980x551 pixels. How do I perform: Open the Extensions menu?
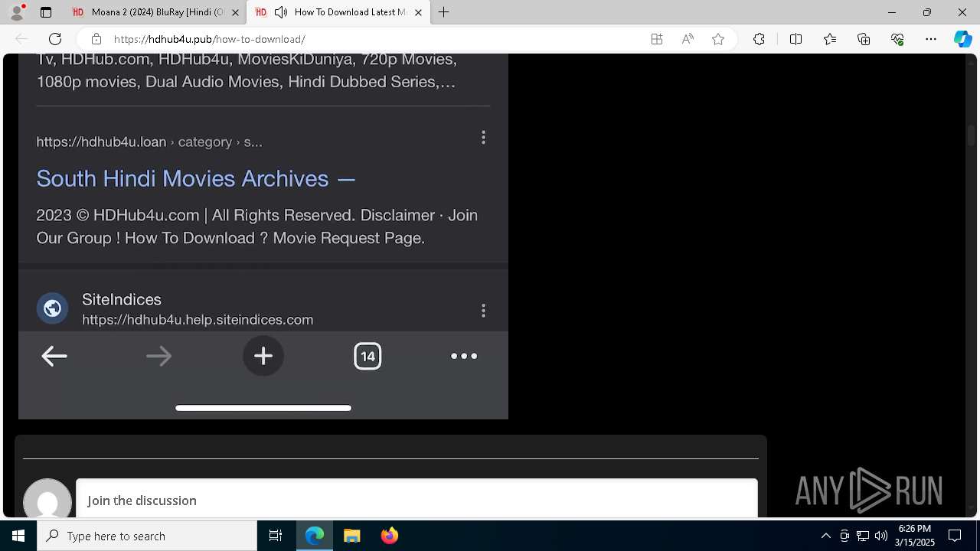click(x=759, y=39)
